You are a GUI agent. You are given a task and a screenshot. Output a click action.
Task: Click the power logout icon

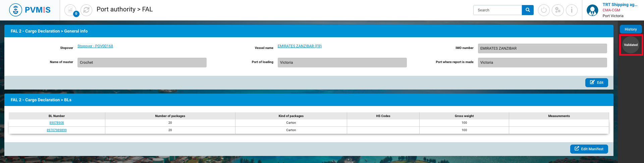pos(544,10)
